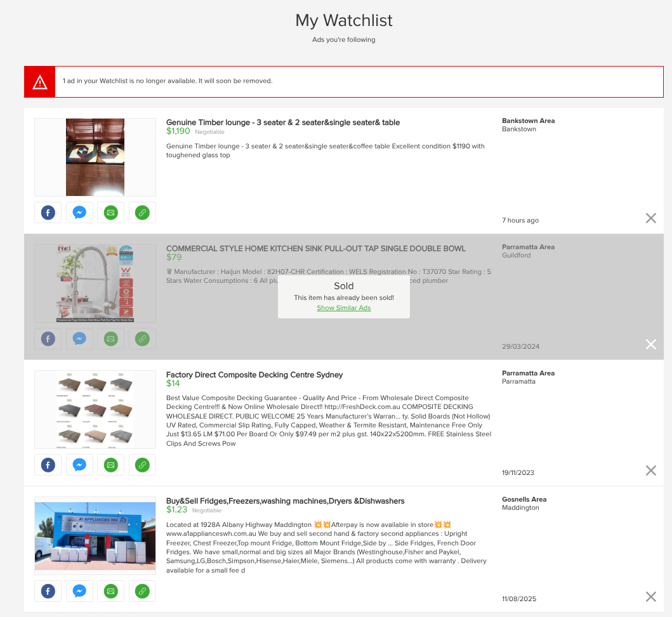
Task: Copy link for Fridges and Freezers ad
Action: pos(142,591)
